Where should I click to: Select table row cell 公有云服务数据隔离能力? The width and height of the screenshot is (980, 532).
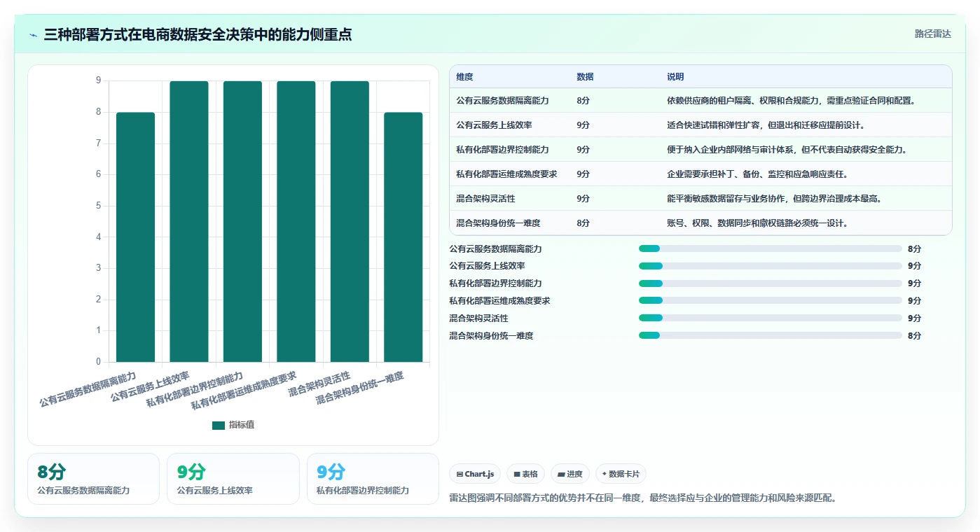click(502, 101)
